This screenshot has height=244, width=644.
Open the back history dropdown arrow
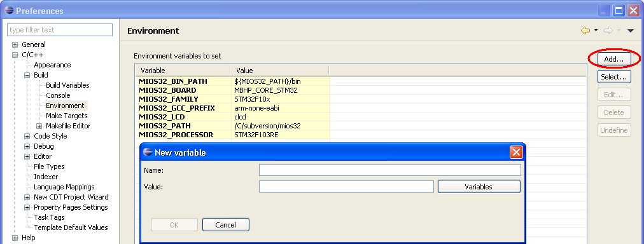(x=596, y=30)
